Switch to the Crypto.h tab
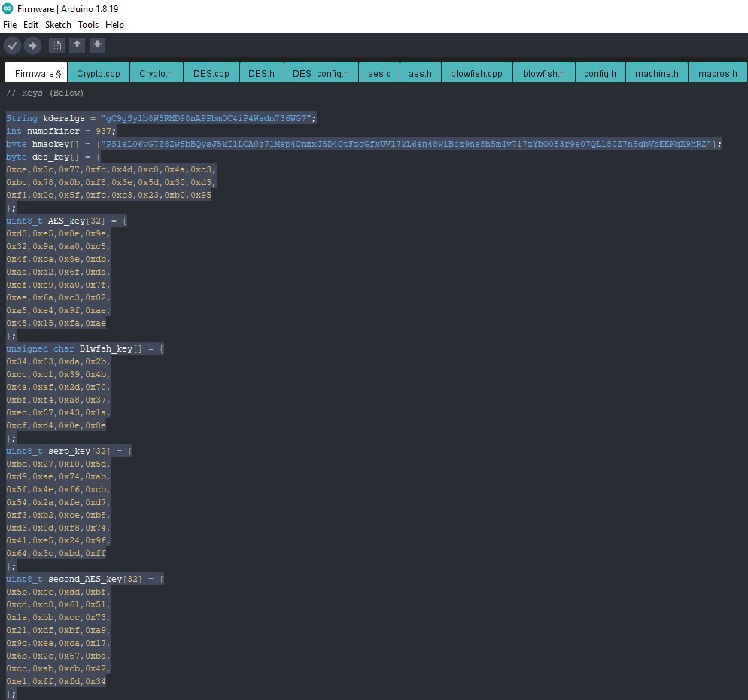The image size is (748, 700). click(x=156, y=72)
